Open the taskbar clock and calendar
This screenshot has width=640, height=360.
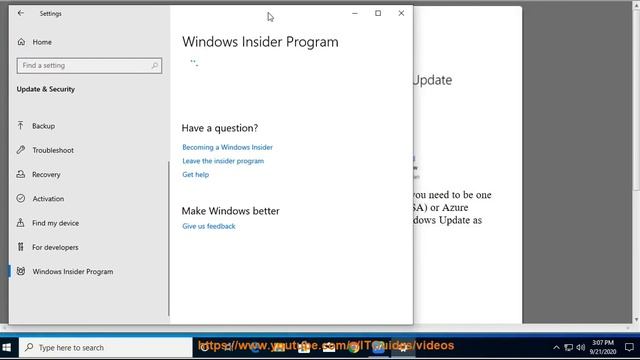pyautogui.click(x=603, y=347)
